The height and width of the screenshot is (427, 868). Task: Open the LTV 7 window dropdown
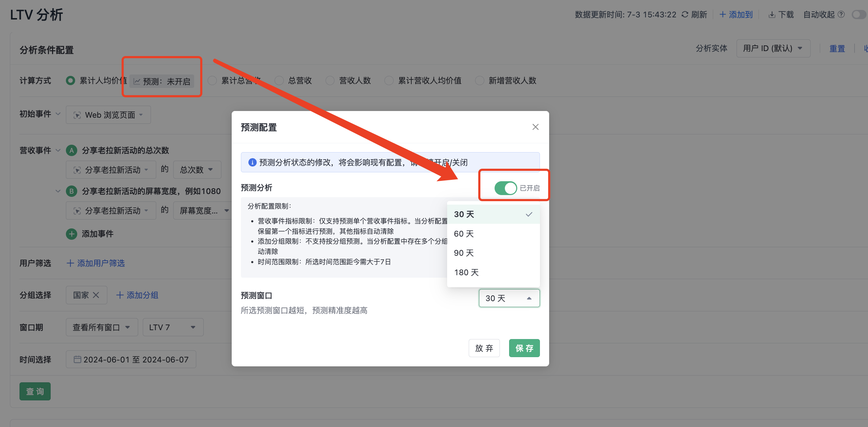pos(173,327)
